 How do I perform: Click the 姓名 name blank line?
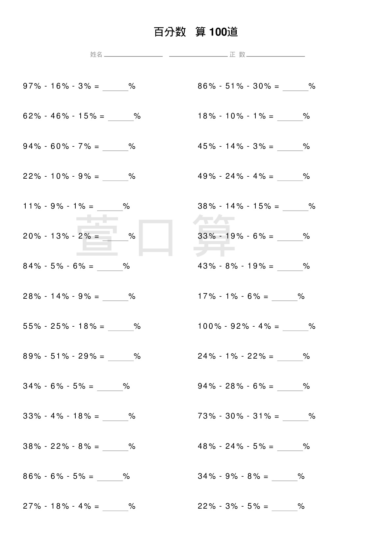tap(133, 56)
